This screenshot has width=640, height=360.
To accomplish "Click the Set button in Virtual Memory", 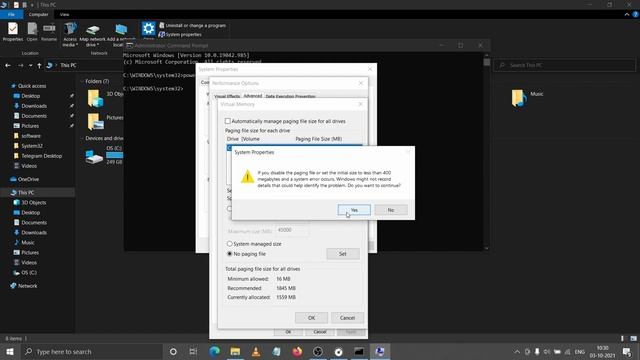I will click(x=343, y=254).
